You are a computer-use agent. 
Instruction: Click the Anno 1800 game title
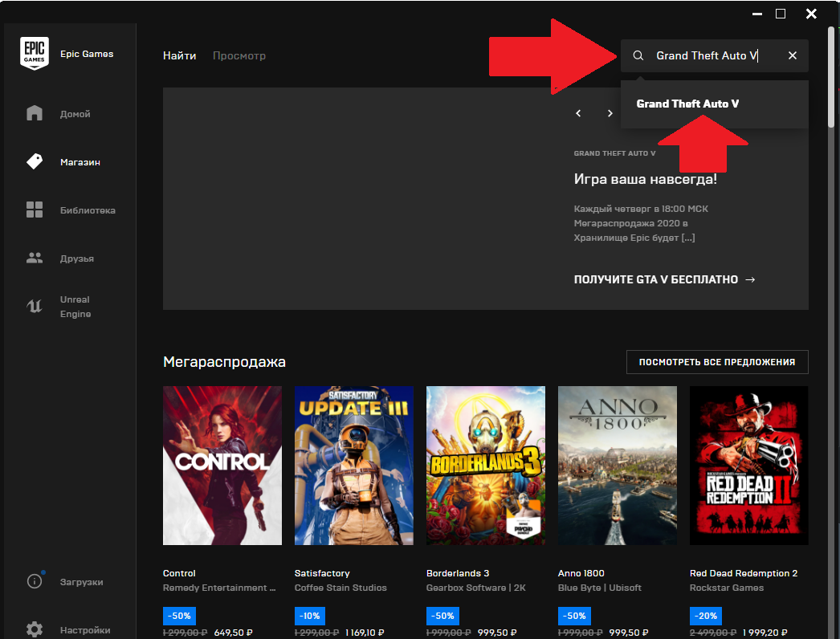(581, 573)
